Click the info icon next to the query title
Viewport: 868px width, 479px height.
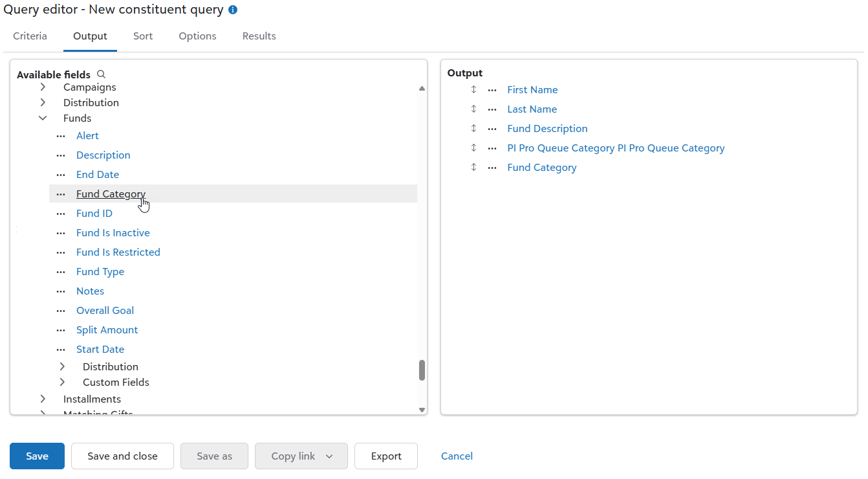click(232, 10)
